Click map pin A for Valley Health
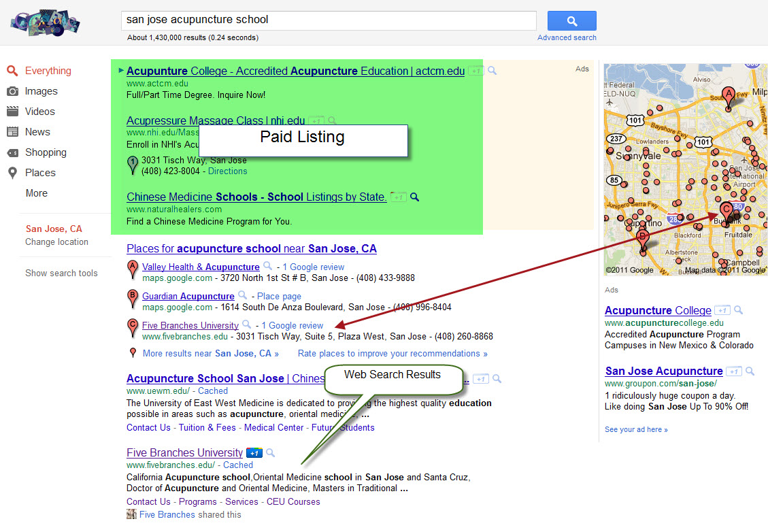The width and height of the screenshot is (768, 532). point(132,269)
